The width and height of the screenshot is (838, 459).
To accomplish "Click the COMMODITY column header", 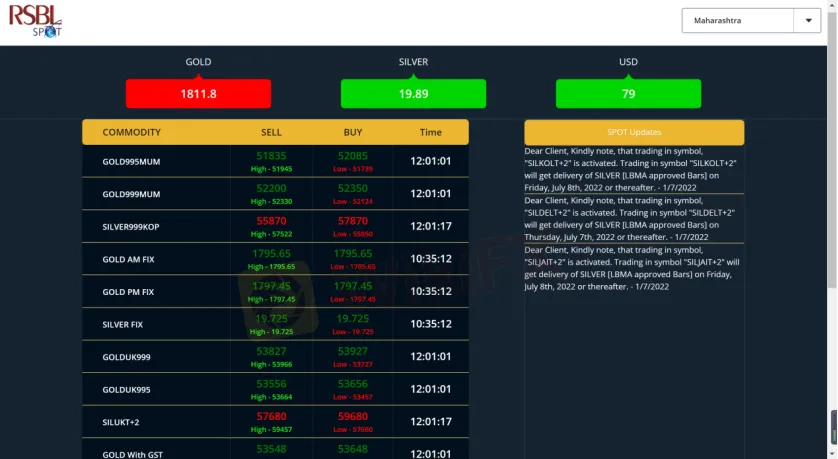I will (x=131, y=132).
